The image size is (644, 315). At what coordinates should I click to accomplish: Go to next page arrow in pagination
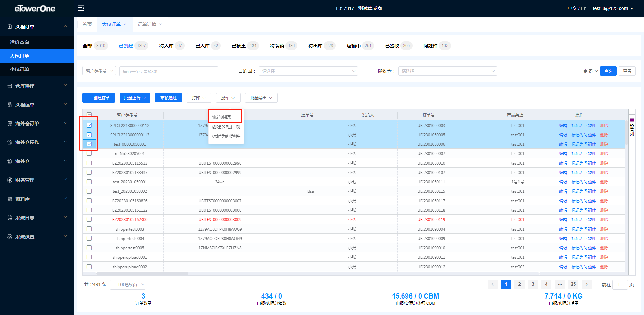(586, 284)
